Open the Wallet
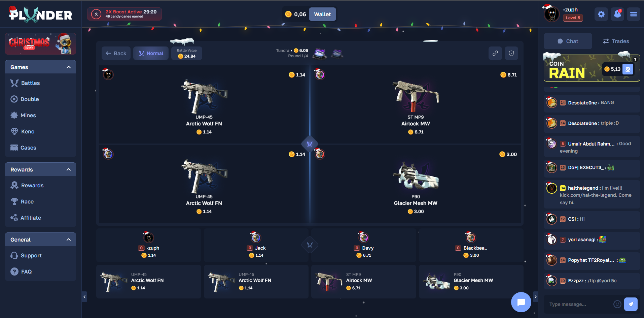 pyautogui.click(x=322, y=14)
